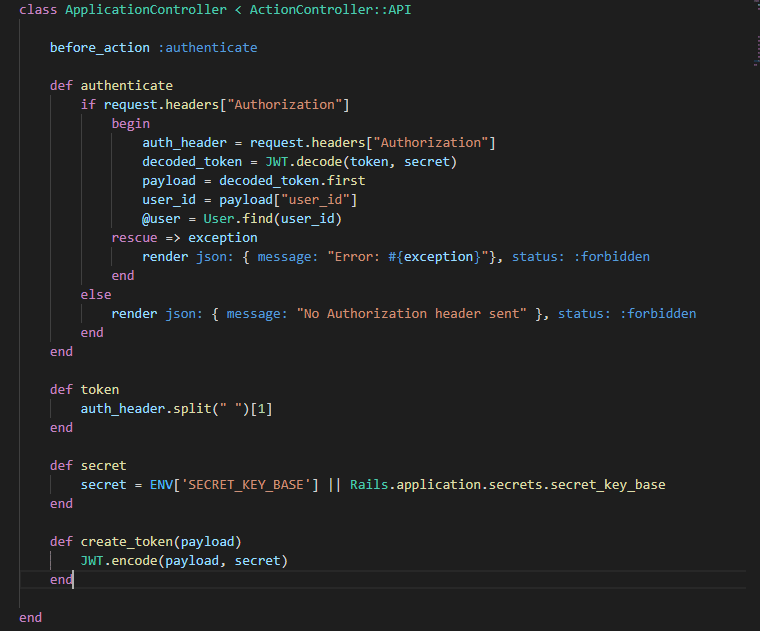The width and height of the screenshot is (760, 631).
Task: Click User.find(user_id) call
Action: tap(272, 219)
